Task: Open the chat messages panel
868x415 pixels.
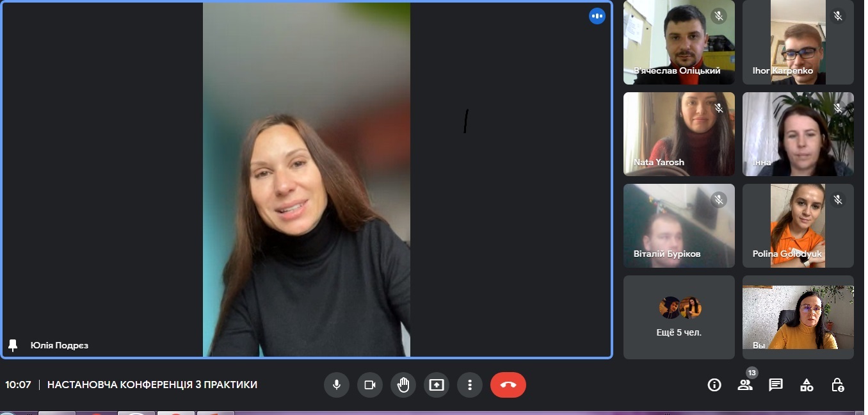Action: (776, 385)
